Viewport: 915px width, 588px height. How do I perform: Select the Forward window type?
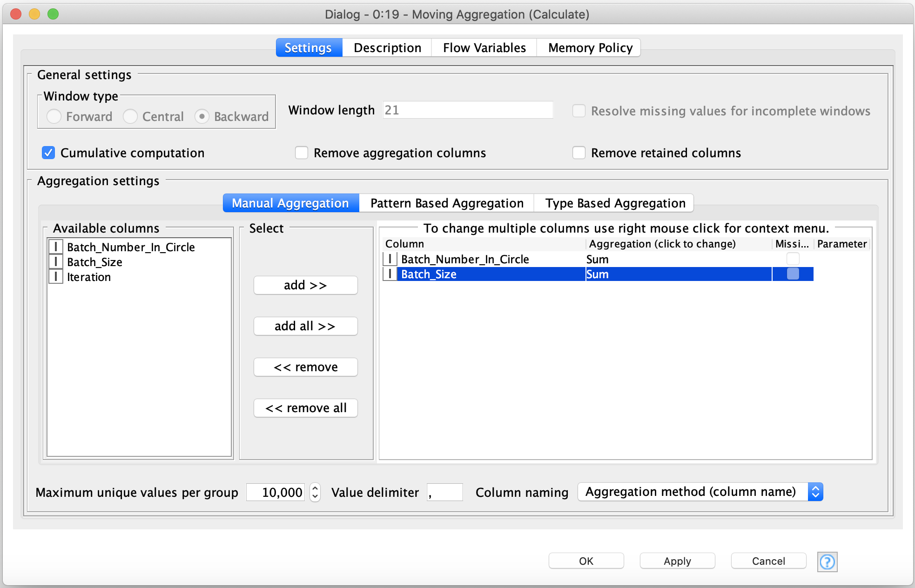pos(54,116)
